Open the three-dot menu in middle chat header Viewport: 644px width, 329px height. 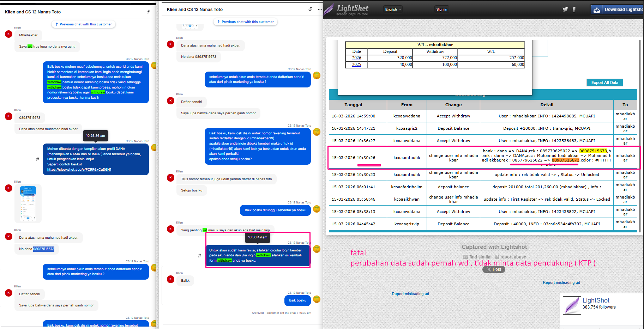[320, 9]
